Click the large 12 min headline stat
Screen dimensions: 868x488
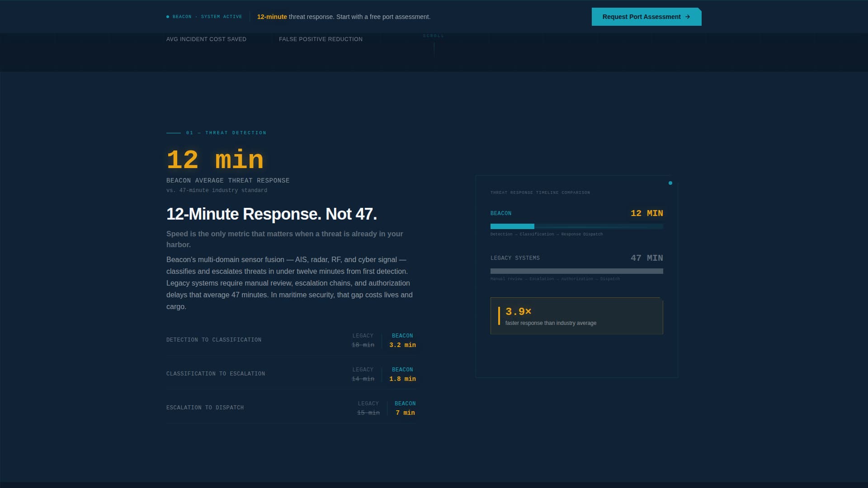[215, 160]
